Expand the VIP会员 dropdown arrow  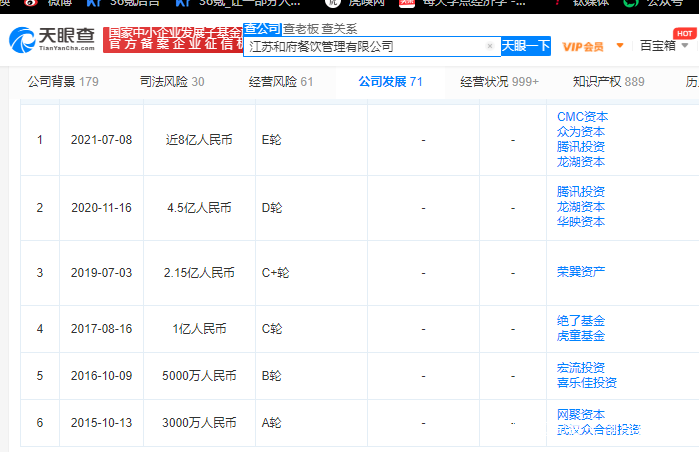tap(620, 45)
